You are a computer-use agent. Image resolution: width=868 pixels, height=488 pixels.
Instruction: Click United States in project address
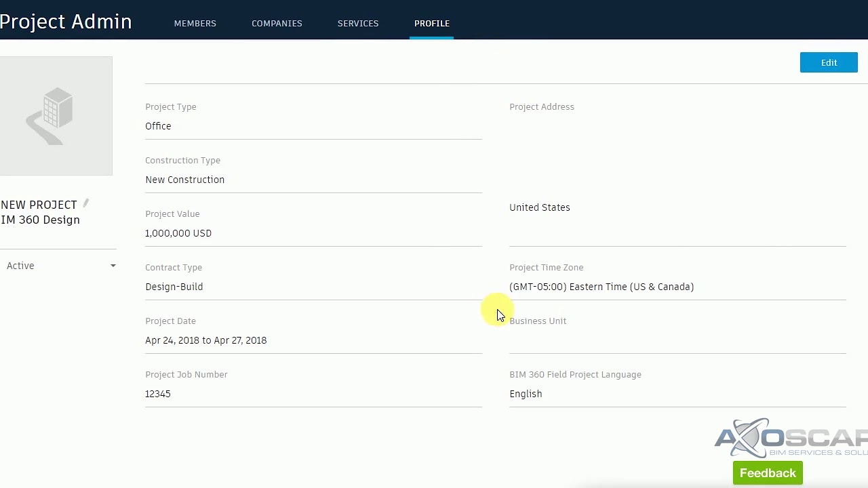(539, 207)
